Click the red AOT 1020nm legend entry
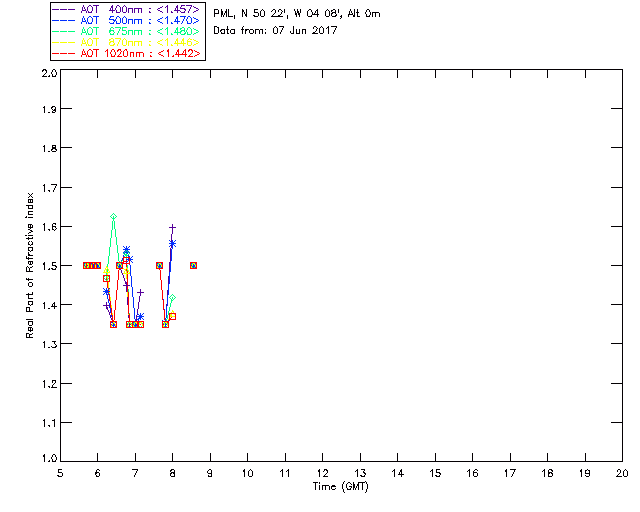640x512 pixels. click(x=126, y=53)
